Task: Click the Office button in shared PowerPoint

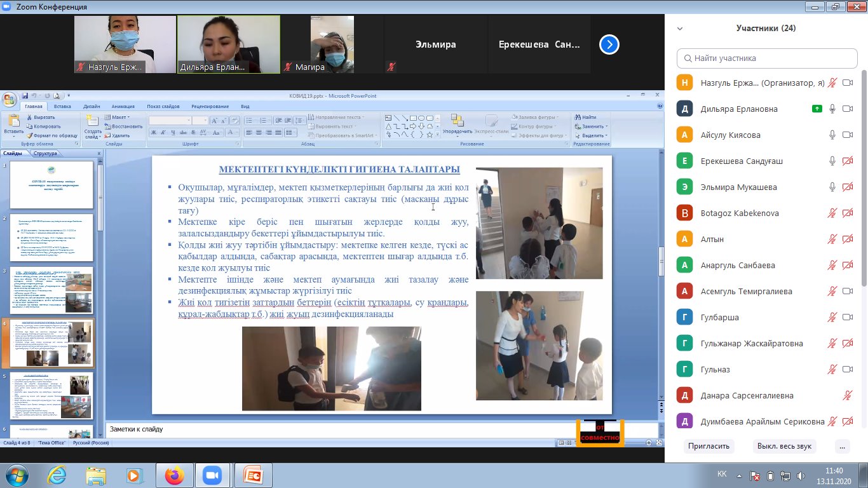Action: [9, 100]
